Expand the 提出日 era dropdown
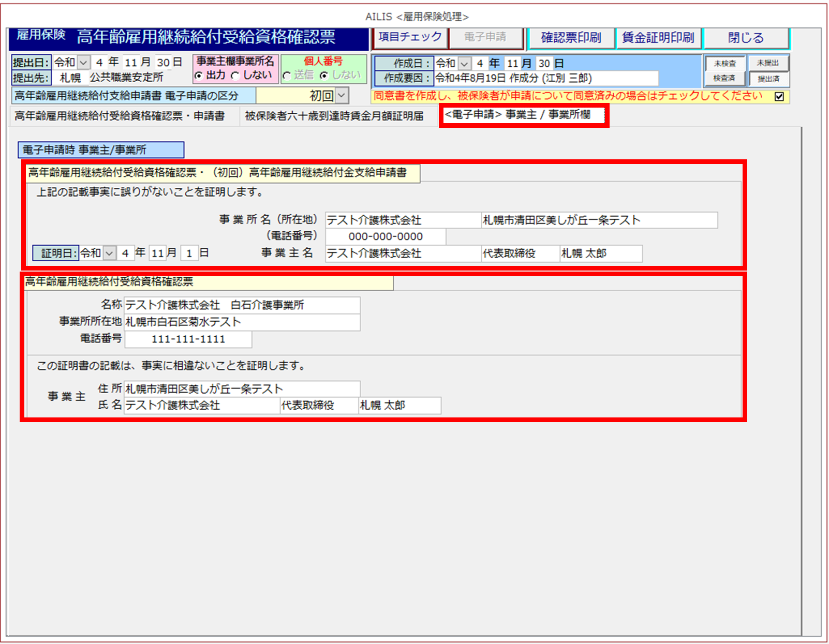Screen dimensions: 829x644 pos(84,63)
